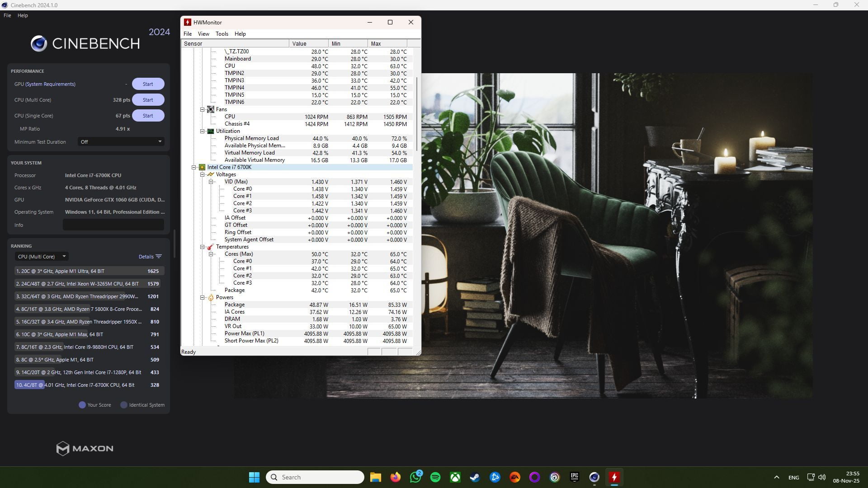
Task: Click the Max column header
Action: coord(387,43)
